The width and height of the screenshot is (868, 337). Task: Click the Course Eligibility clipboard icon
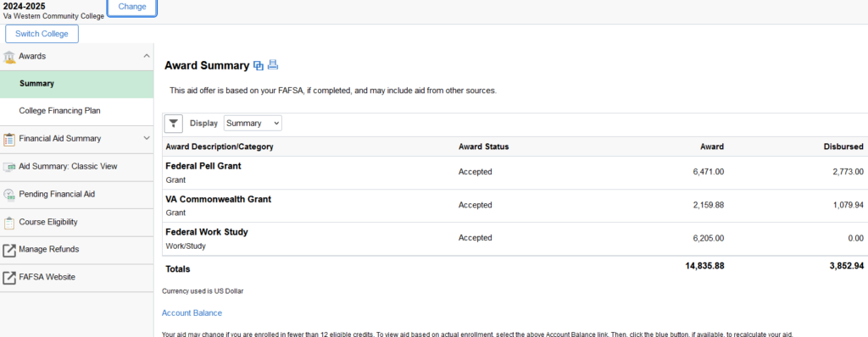click(8, 223)
